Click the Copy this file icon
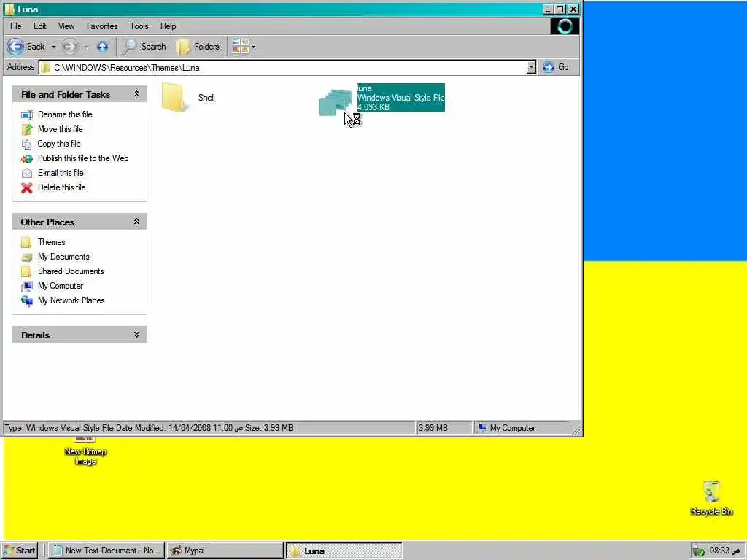This screenshot has width=747, height=560. pos(27,144)
